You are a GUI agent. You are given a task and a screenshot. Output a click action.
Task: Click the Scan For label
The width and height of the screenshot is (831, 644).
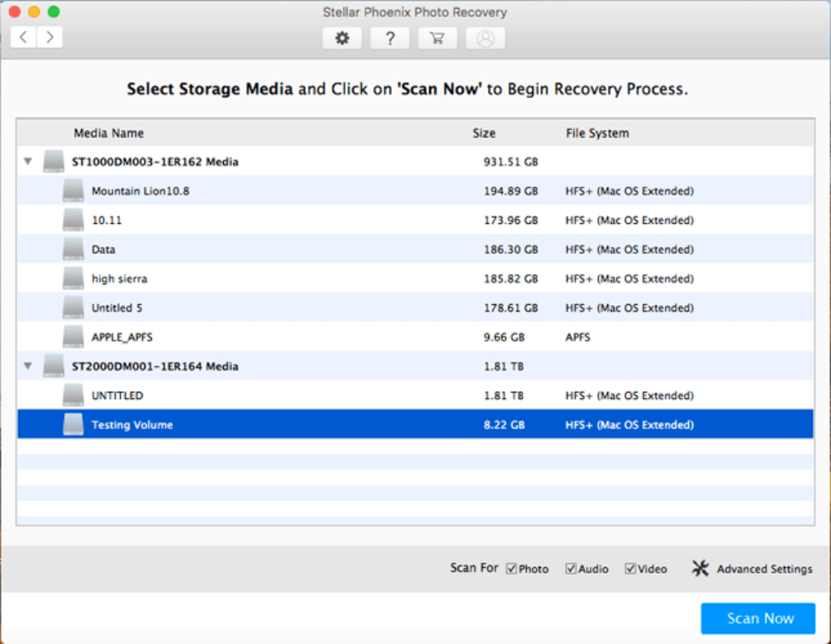[x=474, y=568]
